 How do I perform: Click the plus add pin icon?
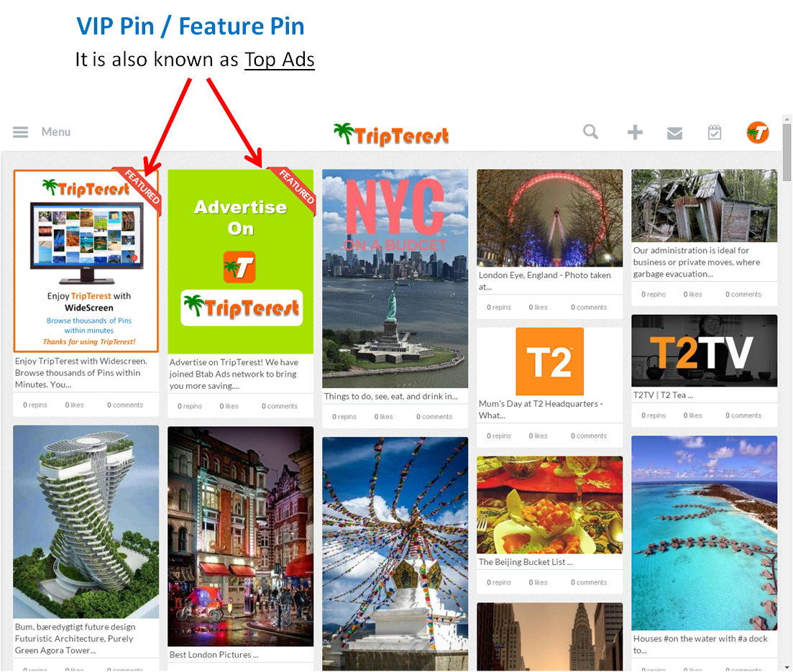(636, 132)
